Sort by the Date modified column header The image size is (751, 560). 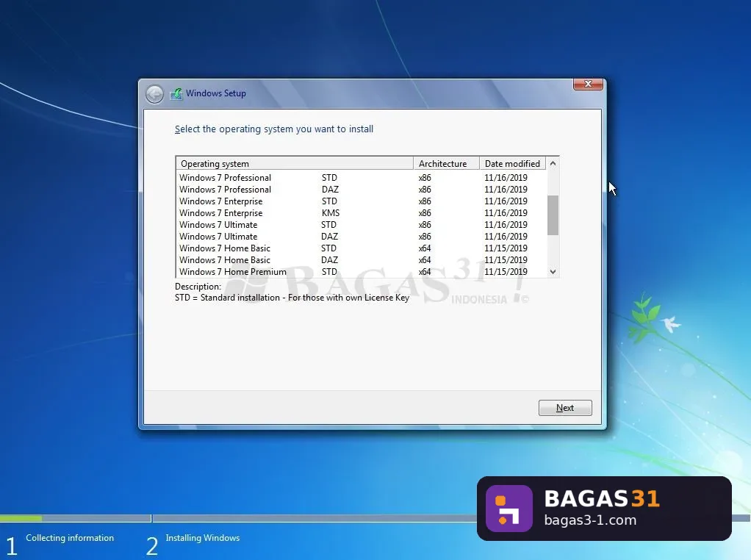pos(512,163)
